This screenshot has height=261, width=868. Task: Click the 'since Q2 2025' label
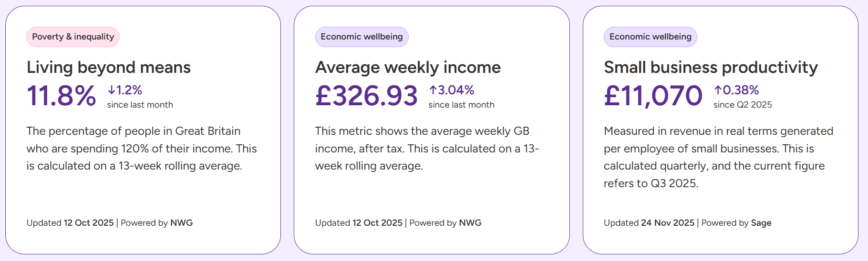tap(743, 105)
